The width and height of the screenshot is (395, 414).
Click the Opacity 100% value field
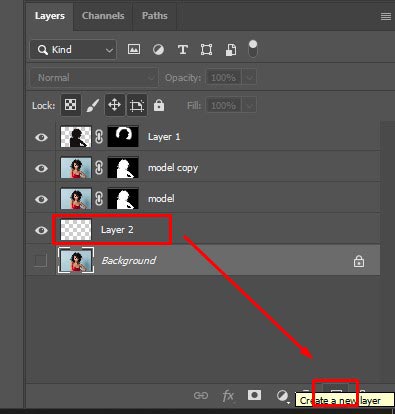224,78
